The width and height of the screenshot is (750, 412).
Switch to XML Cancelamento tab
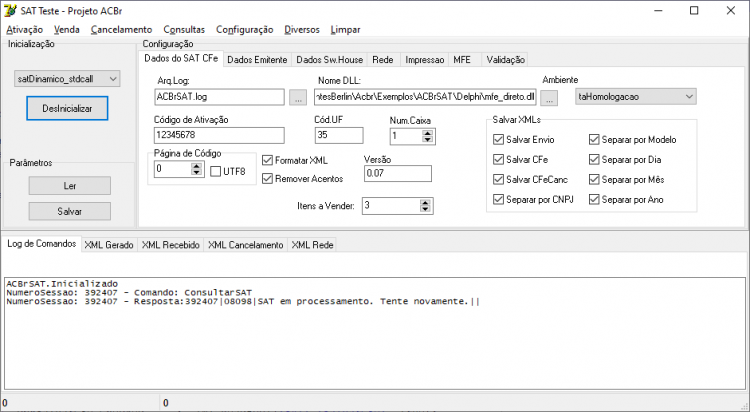(246, 245)
